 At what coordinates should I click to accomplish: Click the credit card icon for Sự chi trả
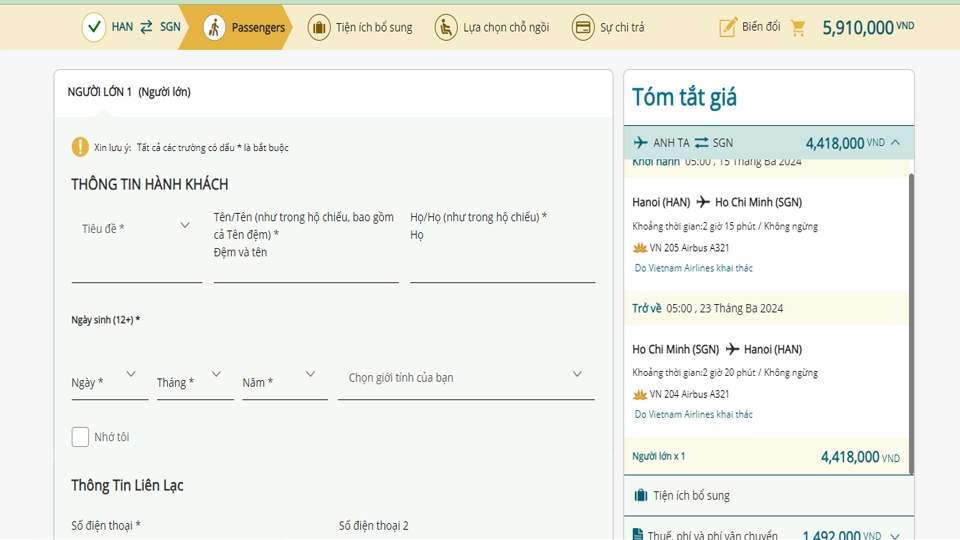[583, 28]
